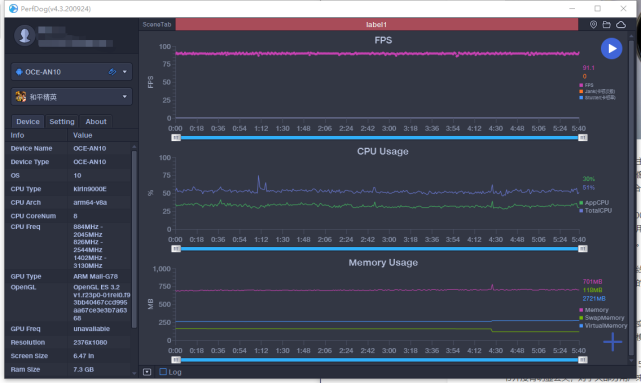This screenshot has height=383, width=641.
Task: Click the 91.1 FPS value readout
Action: (x=588, y=68)
